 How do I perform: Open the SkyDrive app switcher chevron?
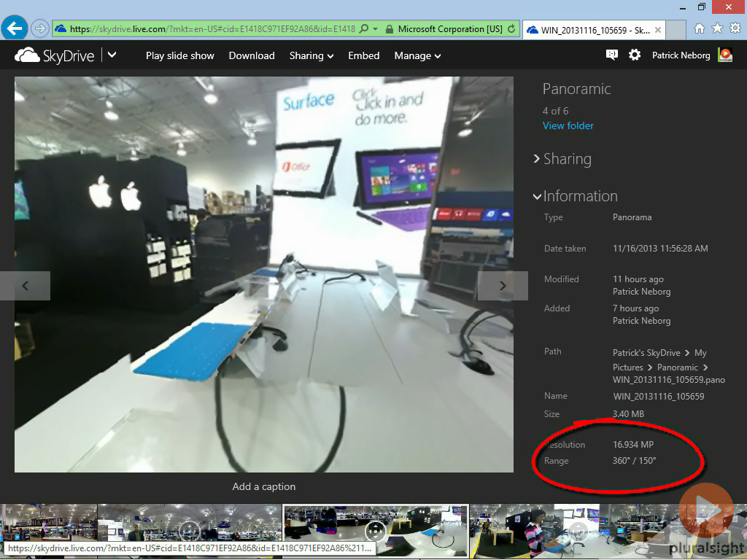click(112, 55)
